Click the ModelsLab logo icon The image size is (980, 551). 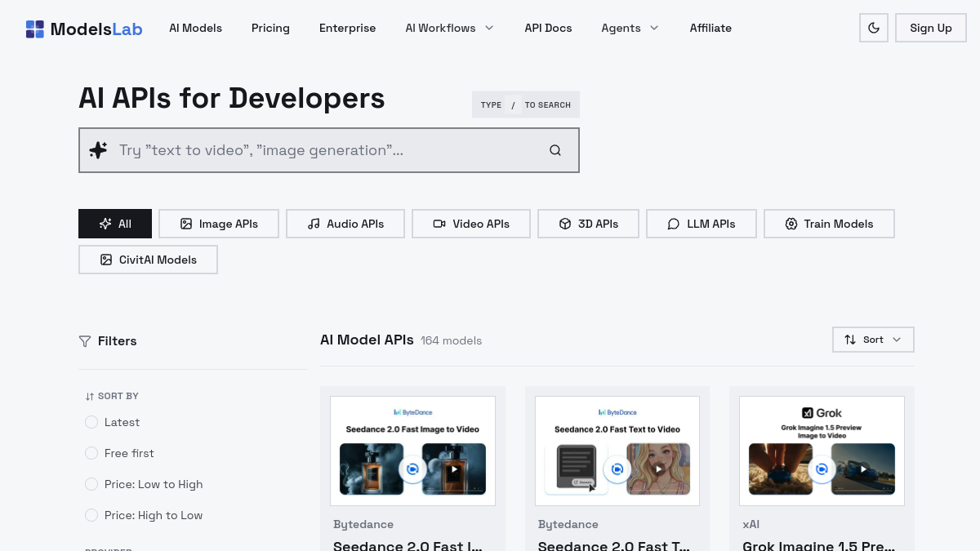click(x=35, y=29)
